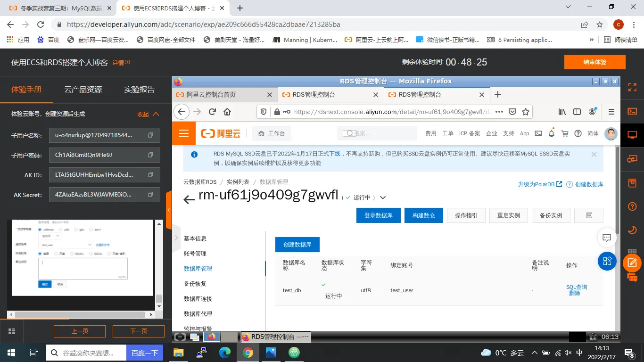The height and width of the screenshot is (362, 644).
Task: Expand the instance status dropdown chevron
Action: (x=383, y=197)
